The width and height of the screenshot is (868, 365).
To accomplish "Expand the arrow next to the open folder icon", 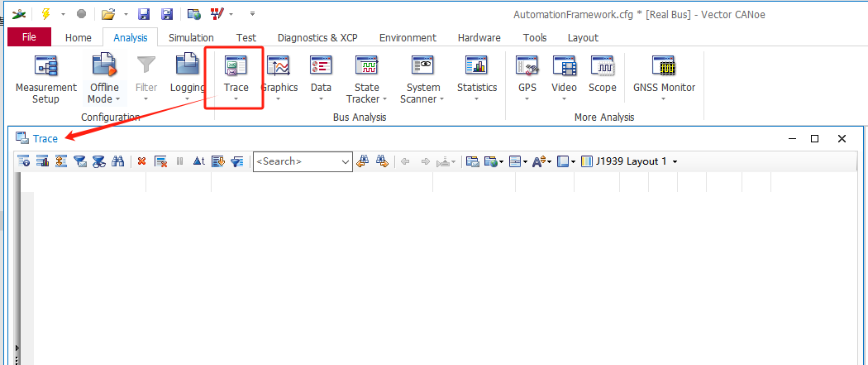I will pyautogui.click(x=126, y=14).
